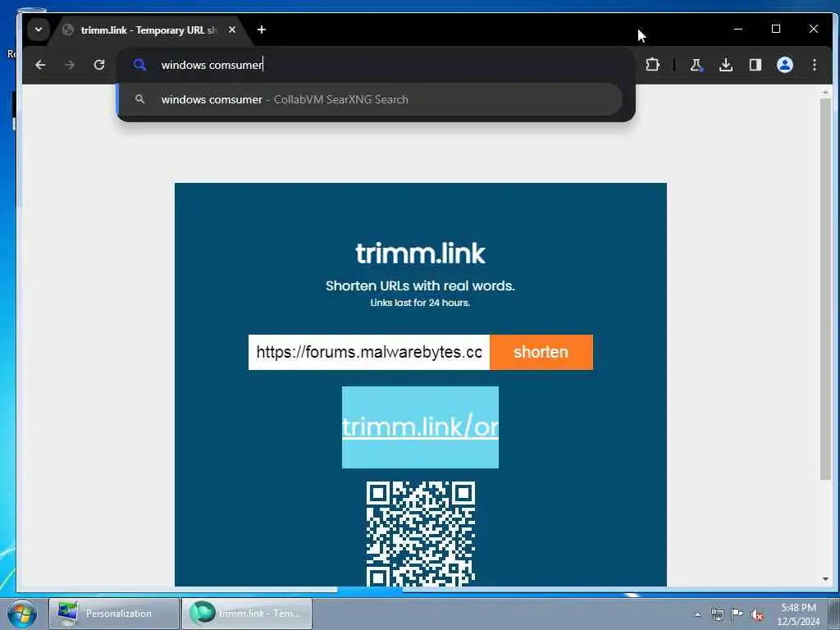The width and height of the screenshot is (840, 630).
Task: Switch to Personalization taskbar window
Action: click(x=114, y=614)
